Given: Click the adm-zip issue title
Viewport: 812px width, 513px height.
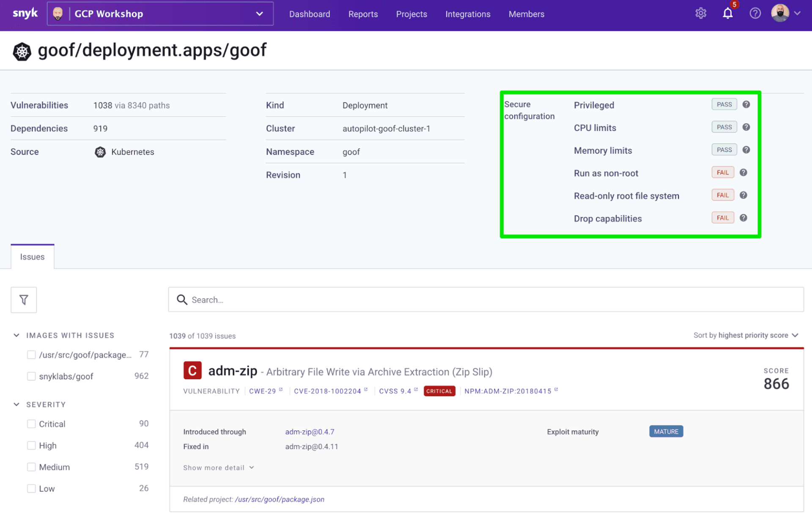Looking at the screenshot, I should pos(233,371).
